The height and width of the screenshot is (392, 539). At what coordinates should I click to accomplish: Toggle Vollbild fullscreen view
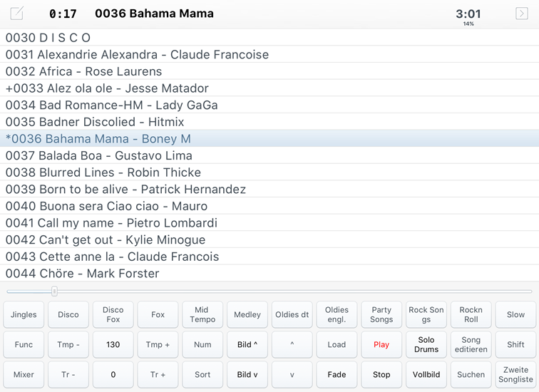point(426,374)
